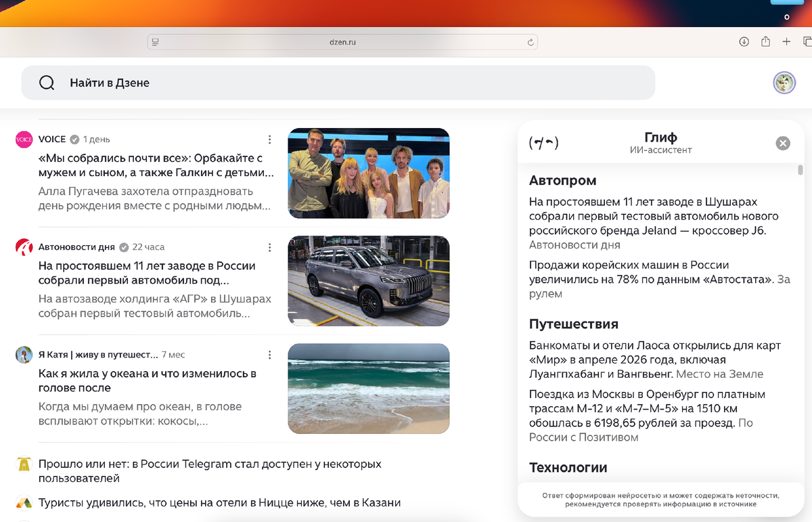Open the Pugacheva birthday article headline
The image size is (812, 522).
[156, 165]
